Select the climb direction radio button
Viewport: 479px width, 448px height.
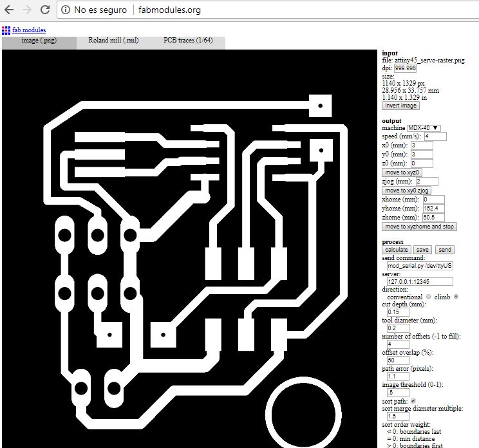[456, 297]
